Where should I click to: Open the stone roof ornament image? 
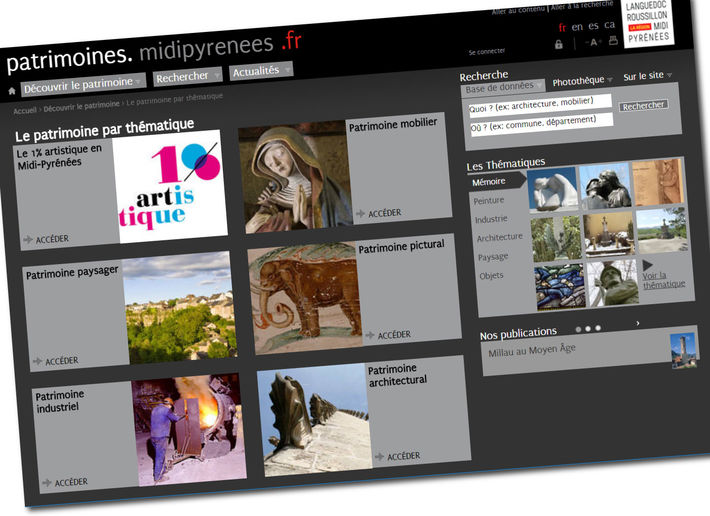(315, 420)
